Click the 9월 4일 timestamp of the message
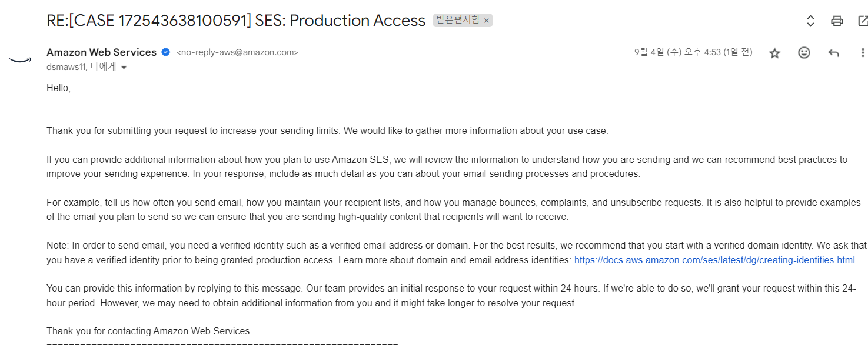The height and width of the screenshot is (345, 868). point(693,52)
